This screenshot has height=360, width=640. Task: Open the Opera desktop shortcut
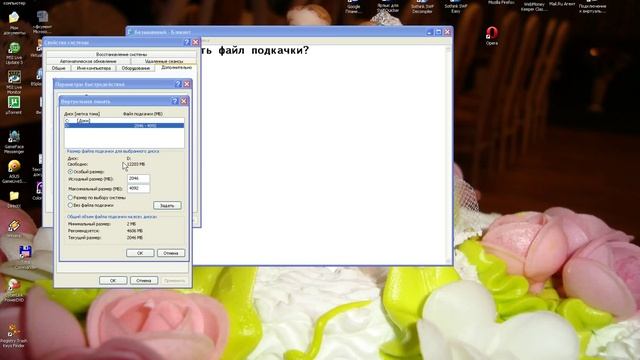click(491, 35)
